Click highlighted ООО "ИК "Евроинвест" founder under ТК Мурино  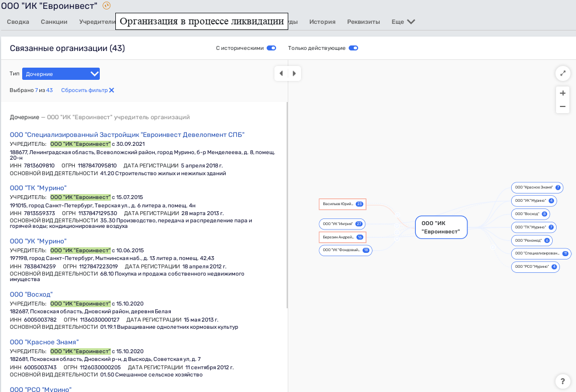(80, 197)
